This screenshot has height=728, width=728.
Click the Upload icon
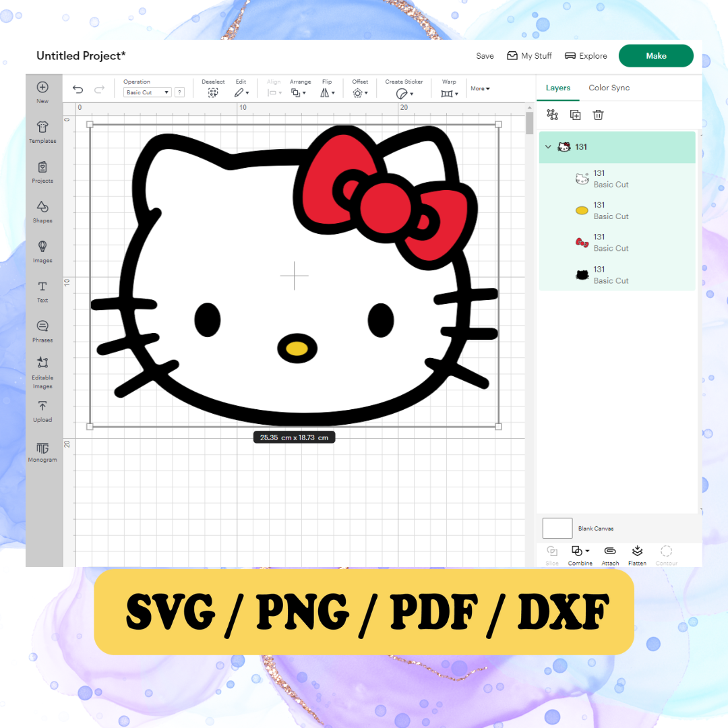[x=42, y=406]
